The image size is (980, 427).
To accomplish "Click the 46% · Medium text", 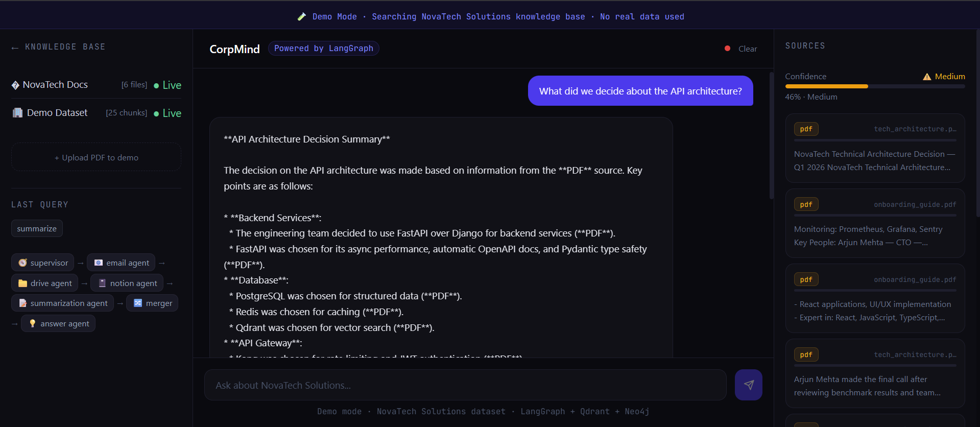I will [811, 97].
